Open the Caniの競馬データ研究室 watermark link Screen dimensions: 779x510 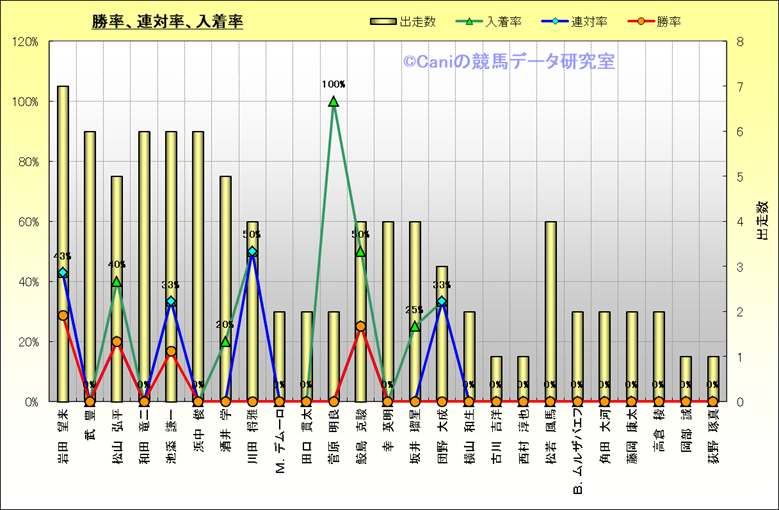pos(509,62)
